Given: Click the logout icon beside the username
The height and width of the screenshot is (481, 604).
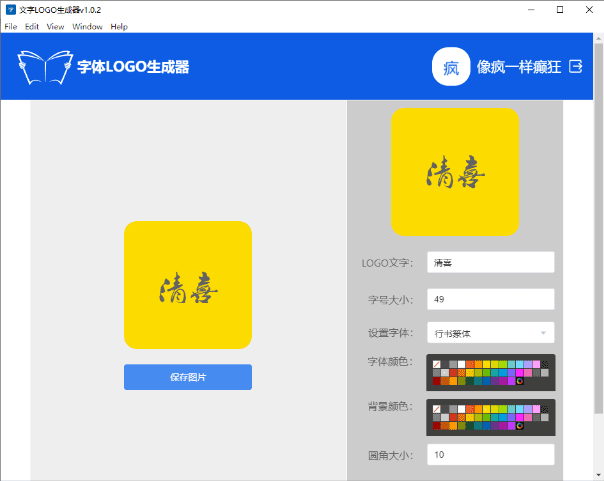Looking at the screenshot, I should (576, 66).
